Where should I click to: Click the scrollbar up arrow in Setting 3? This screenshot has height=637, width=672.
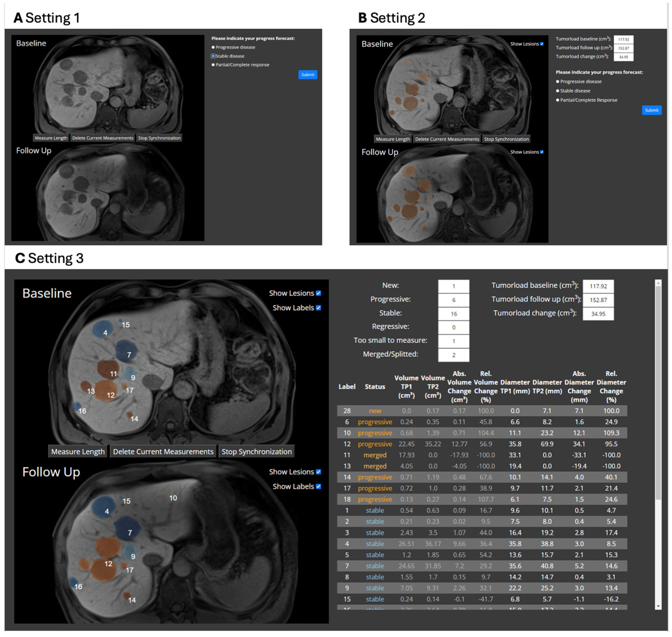(658, 283)
